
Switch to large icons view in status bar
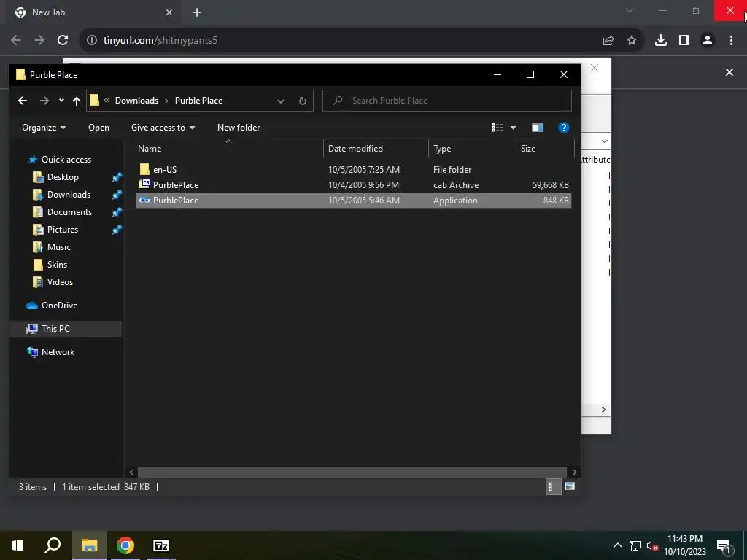pos(569,486)
